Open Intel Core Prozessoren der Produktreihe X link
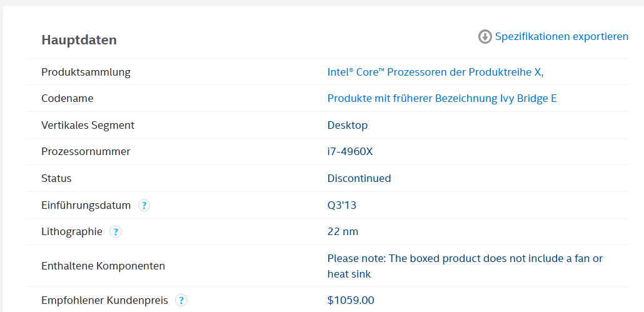Screen dimensions: 644x312 tap(435, 73)
